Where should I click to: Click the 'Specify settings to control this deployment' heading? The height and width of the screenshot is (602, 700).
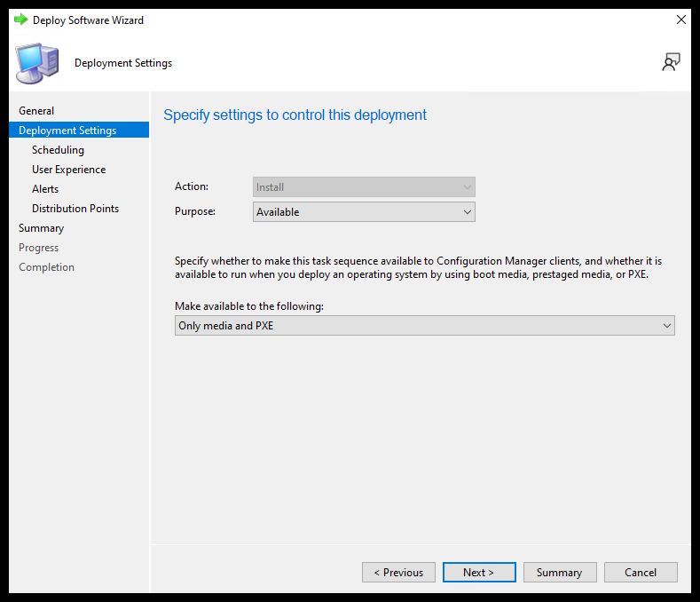tap(295, 115)
